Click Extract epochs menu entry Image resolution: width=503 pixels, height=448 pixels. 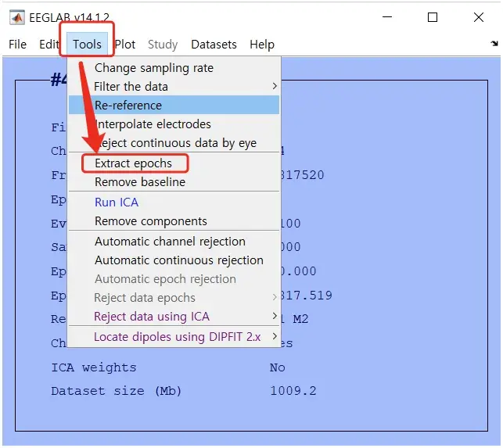coord(133,163)
